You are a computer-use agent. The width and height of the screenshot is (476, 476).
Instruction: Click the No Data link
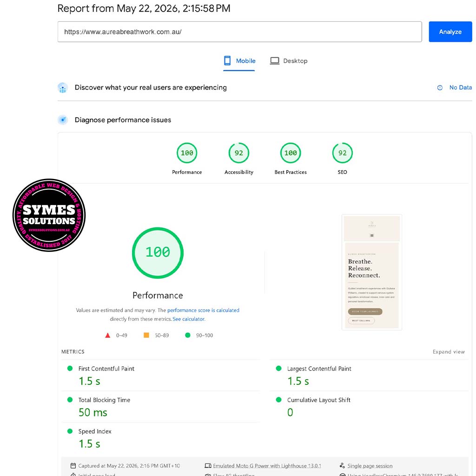tap(461, 87)
